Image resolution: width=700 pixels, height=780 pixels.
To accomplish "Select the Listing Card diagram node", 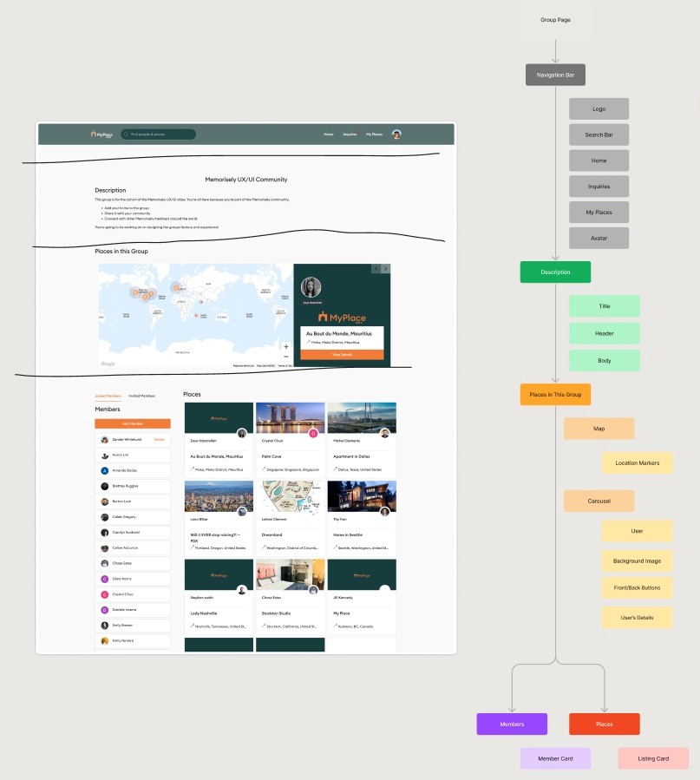I will [x=653, y=758].
